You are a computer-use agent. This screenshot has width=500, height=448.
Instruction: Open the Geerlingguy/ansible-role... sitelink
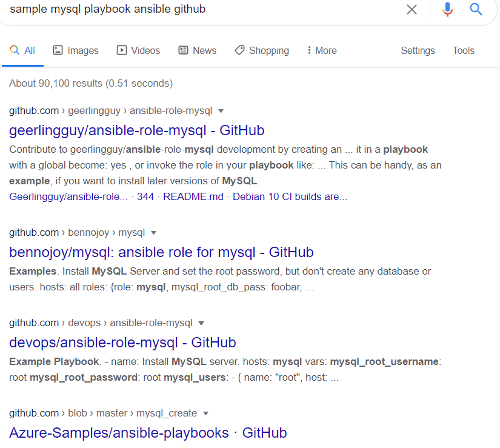click(68, 197)
